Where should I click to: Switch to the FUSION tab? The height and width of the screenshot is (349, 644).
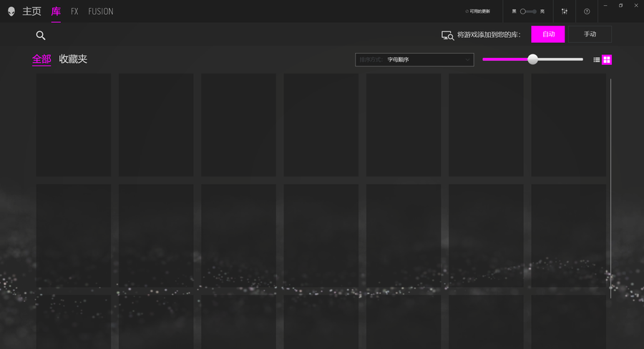click(101, 11)
